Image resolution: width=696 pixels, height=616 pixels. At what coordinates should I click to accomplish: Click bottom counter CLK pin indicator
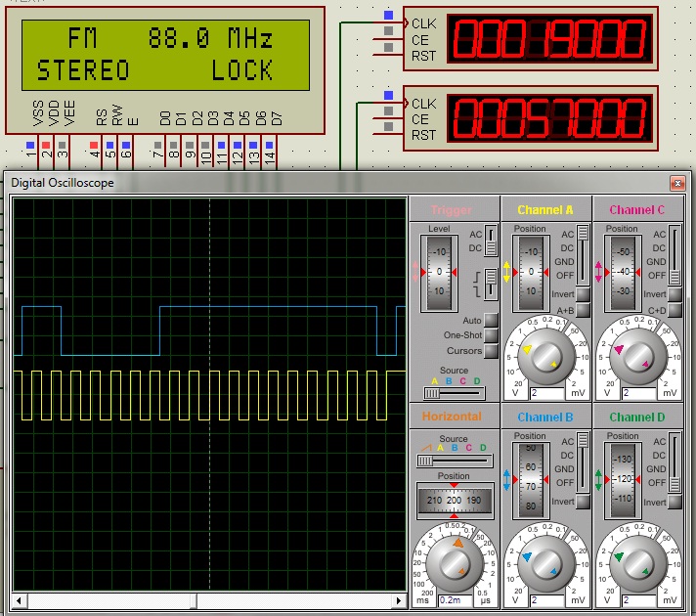(x=388, y=95)
